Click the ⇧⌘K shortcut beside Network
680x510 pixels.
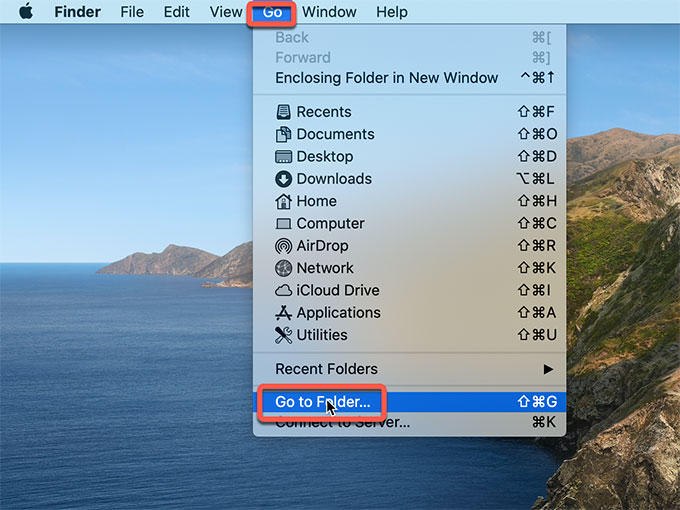(537, 268)
